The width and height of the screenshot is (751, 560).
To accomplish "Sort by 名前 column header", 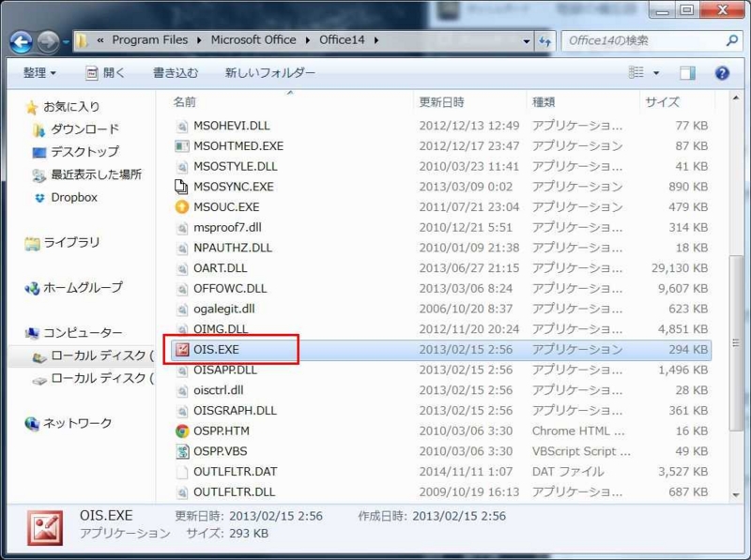I will (x=184, y=102).
